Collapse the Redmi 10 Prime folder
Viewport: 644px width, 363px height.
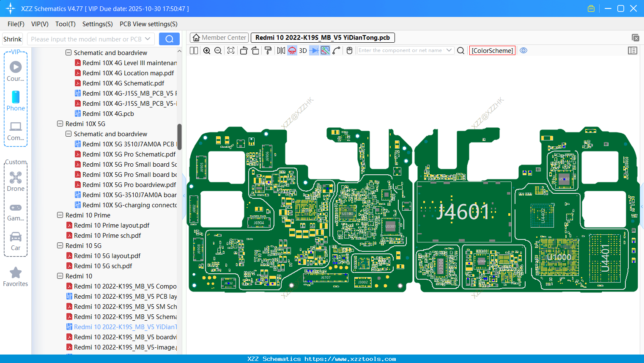(x=60, y=215)
